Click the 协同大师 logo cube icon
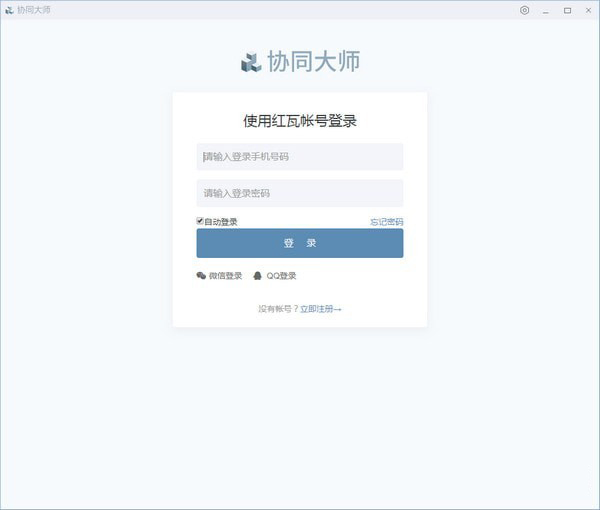600x510 pixels. (251, 62)
